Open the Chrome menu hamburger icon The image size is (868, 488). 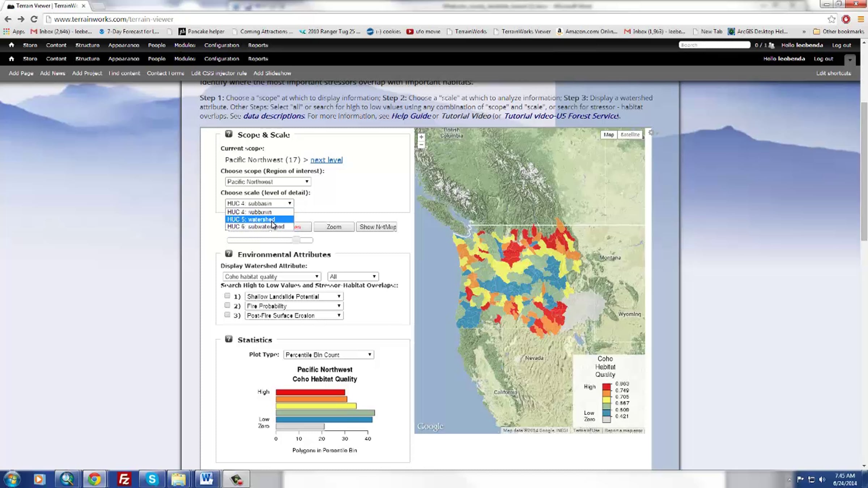860,19
